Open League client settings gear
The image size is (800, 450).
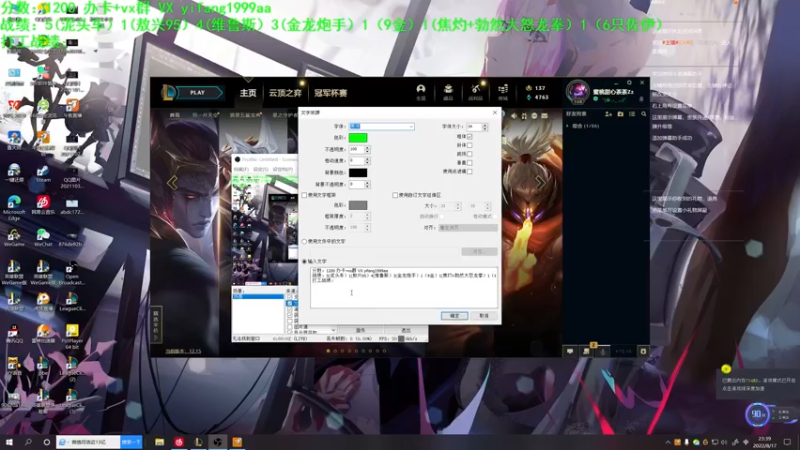(629, 83)
